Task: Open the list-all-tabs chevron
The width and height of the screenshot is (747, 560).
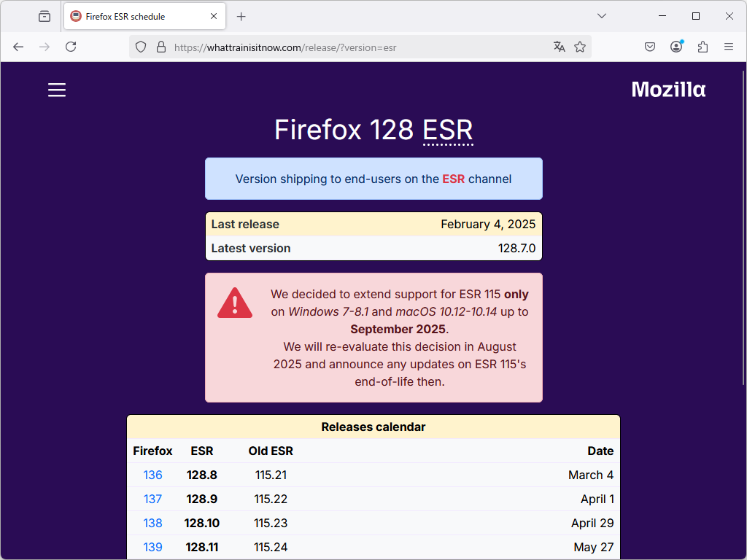Action: (x=601, y=15)
